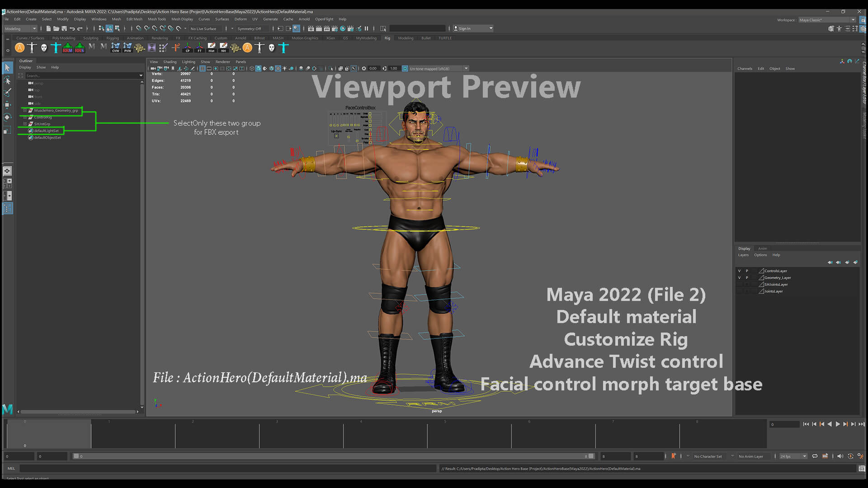This screenshot has height=488, width=868.
Task: Click the Save Scene icon
Action: click(x=64, y=28)
